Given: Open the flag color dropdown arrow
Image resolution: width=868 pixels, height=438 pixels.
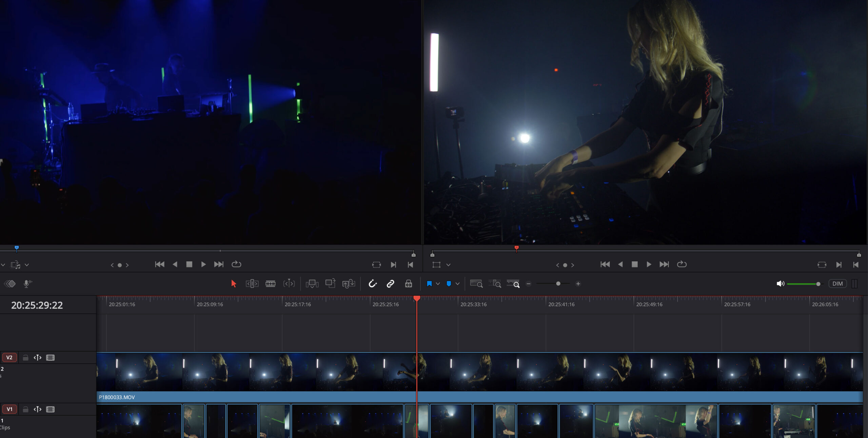Looking at the screenshot, I should click(x=438, y=284).
